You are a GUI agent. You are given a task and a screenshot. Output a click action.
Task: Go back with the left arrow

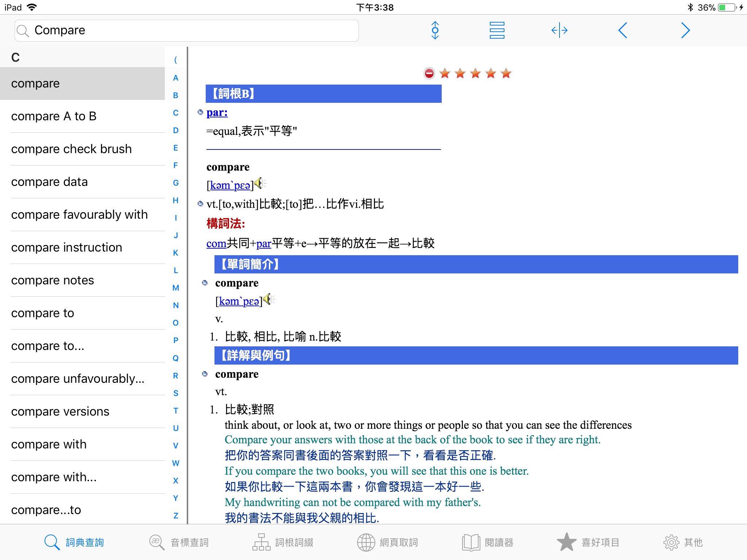click(623, 30)
